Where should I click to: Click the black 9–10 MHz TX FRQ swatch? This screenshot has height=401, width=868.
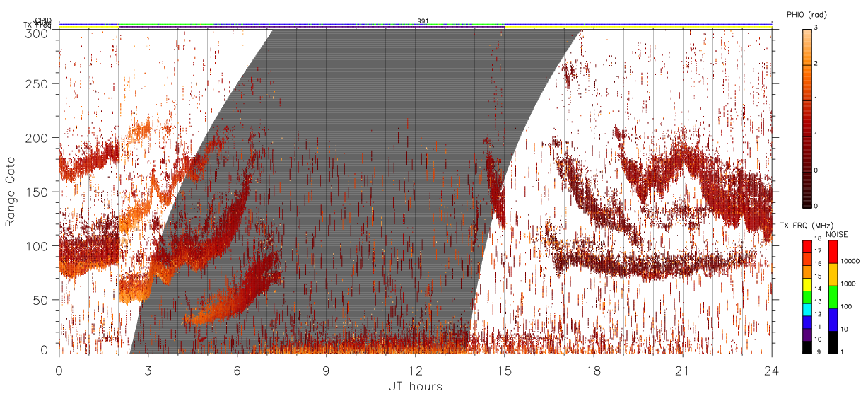click(x=807, y=347)
